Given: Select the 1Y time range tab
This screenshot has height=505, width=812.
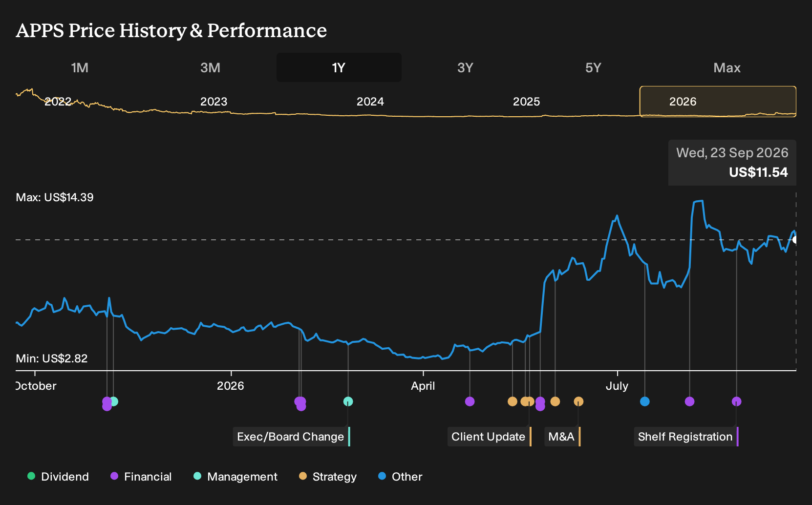Looking at the screenshot, I should 339,67.
